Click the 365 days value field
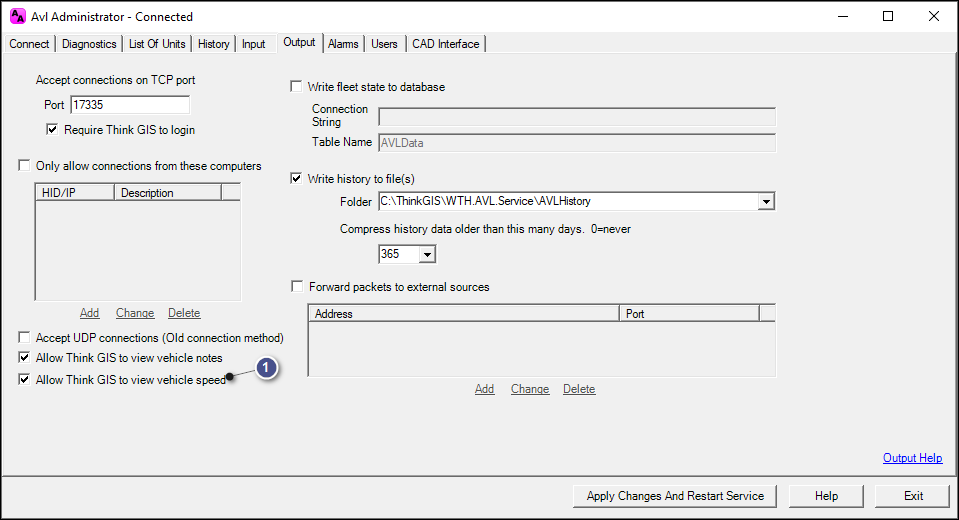The height and width of the screenshot is (520, 959). (x=399, y=254)
